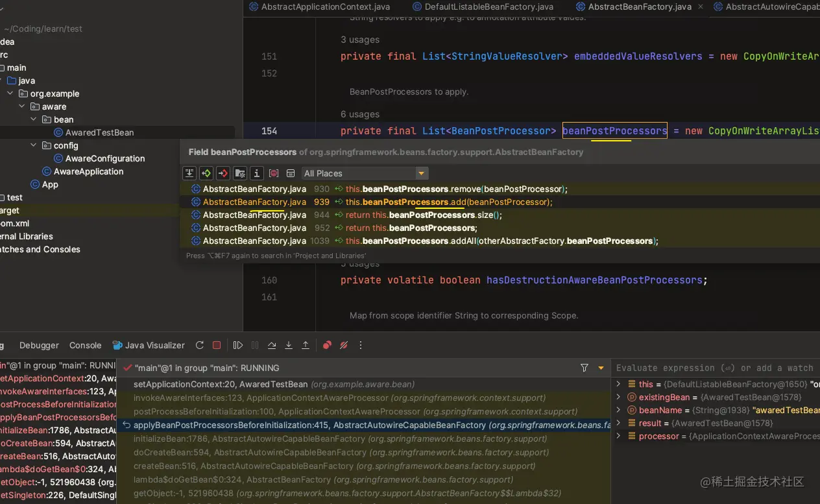Open AbstractApplicationContext.java editor tab
This screenshot has height=504, width=820.
(x=320, y=6)
